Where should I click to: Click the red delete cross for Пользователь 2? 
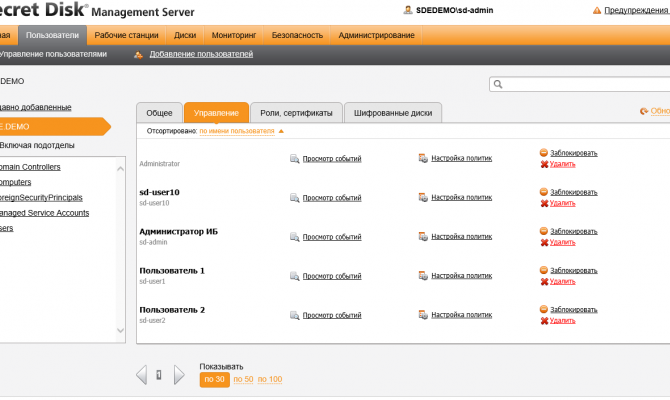tap(544, 321)
